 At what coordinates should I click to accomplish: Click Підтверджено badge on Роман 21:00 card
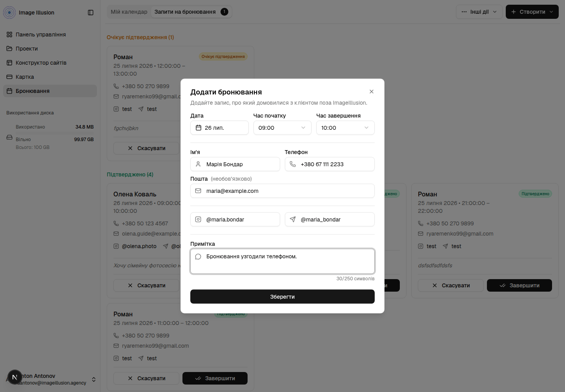tap(536, 194)
